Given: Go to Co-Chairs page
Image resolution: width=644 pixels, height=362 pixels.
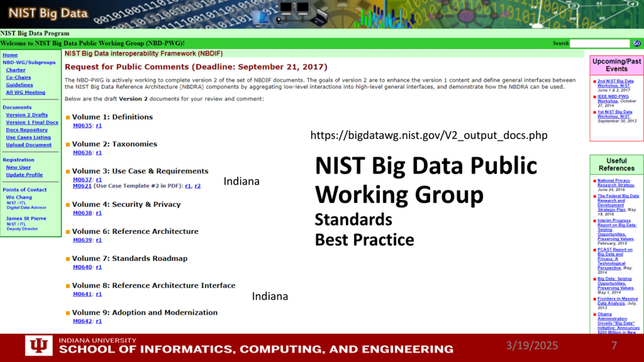Looking at the screenshot, I should pyautogui.click(x=18, y=77).
